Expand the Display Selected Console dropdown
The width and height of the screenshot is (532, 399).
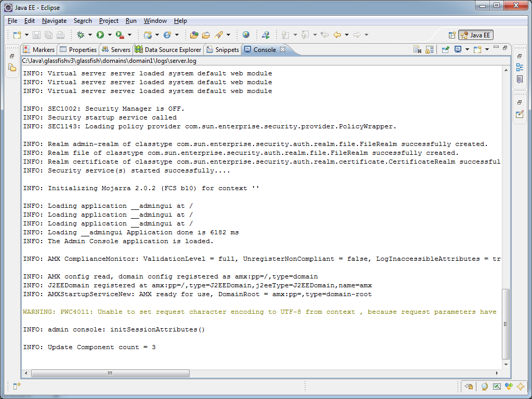467,49
